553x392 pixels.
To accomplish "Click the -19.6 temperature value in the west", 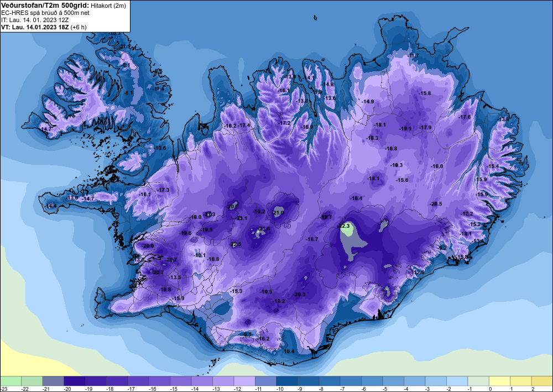I will coord(185,233).
